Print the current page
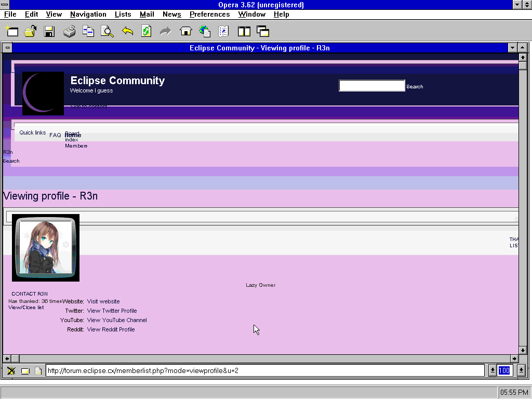The height and width of the screenshot is (399, 532). point(68,31)
